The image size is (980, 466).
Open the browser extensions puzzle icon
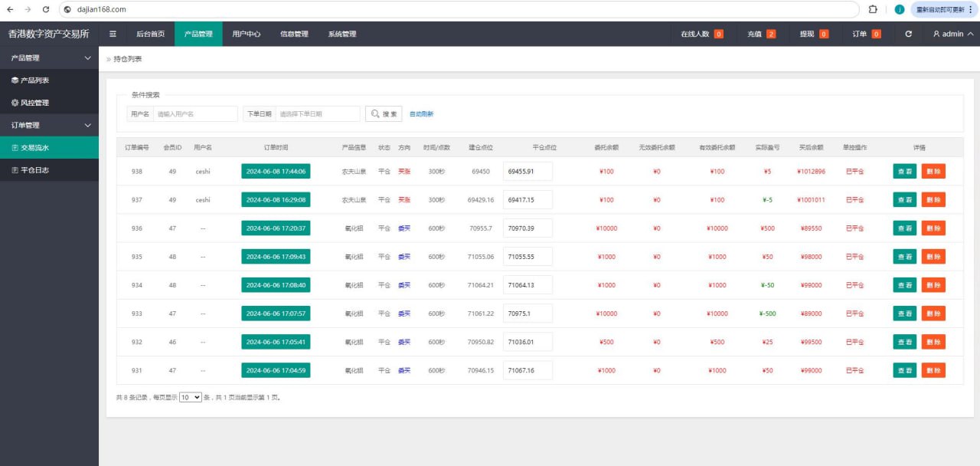click(x=873, y=9)
